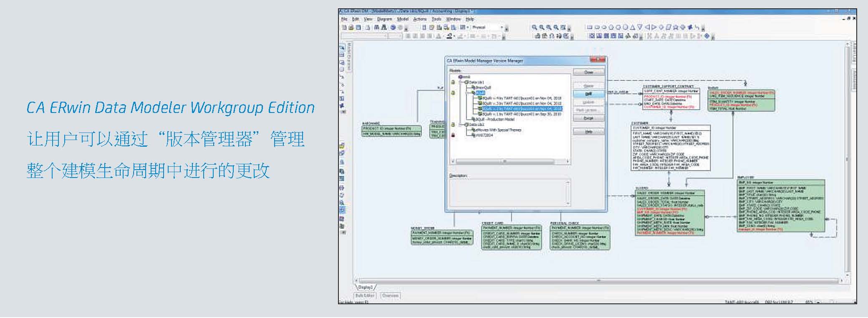Click the CREDIT_CARD entity in the diagram

pos(512,237)
